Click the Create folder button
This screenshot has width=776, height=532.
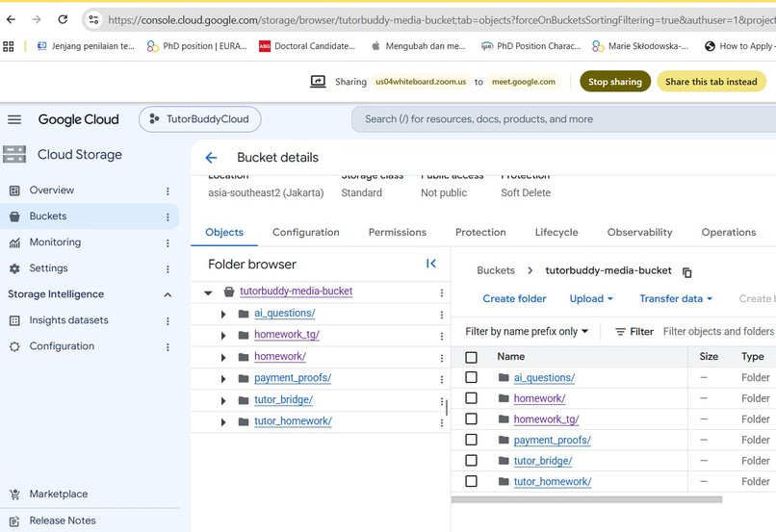514,298
